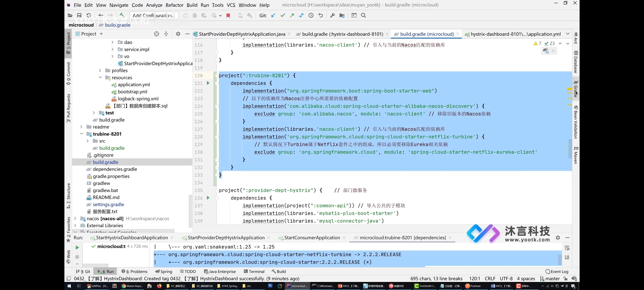
Task: Open the Problems tool window
Action: pyautogui.click(x=134, y=271)
